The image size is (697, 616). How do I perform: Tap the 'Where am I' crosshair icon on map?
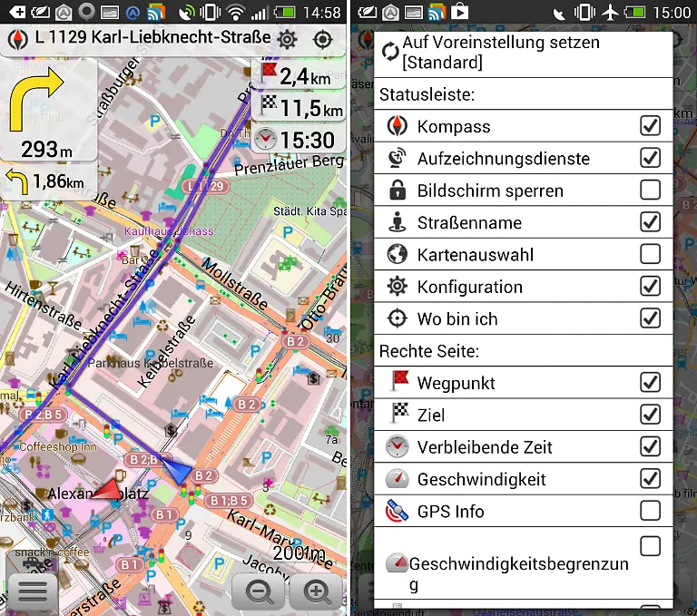point(322,39)
